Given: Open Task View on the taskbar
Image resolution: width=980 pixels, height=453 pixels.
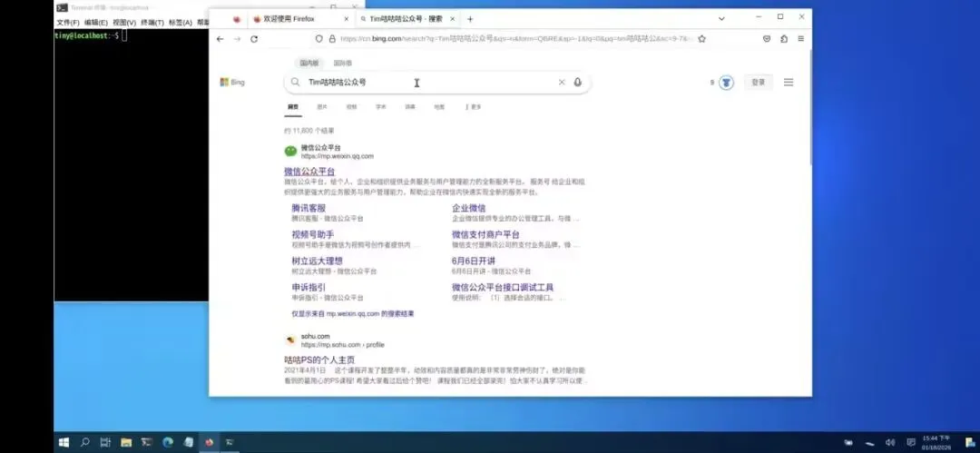Looking at the screenshot, I should pos(105,442).
